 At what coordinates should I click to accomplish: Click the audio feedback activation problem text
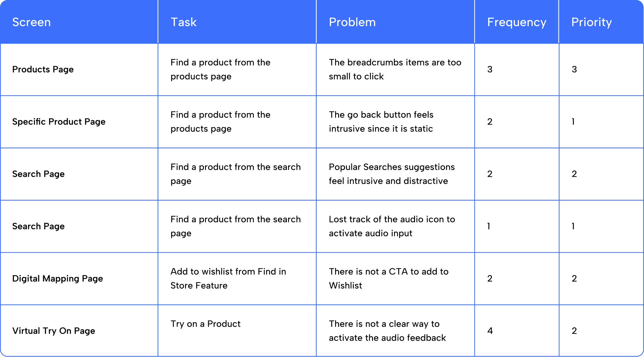pyautogui.click(x=387, y=331)
